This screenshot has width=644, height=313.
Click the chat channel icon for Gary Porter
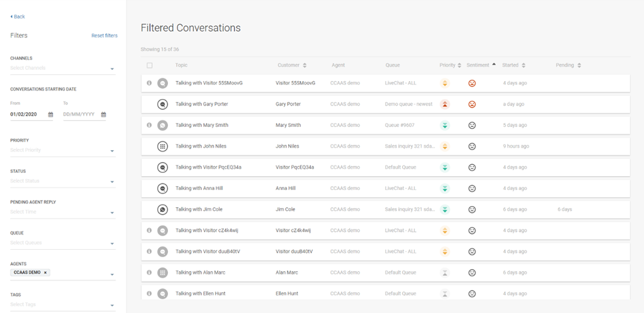click(x=162, y=104)
